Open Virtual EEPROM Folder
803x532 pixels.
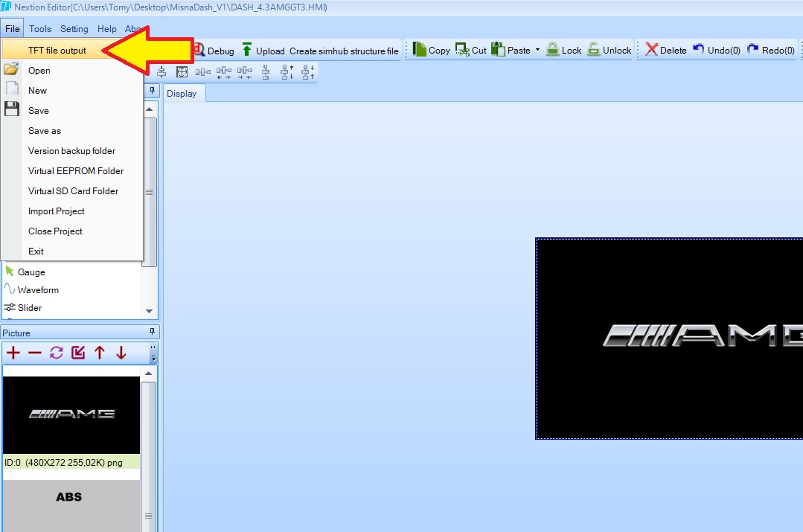coord(72,171)
